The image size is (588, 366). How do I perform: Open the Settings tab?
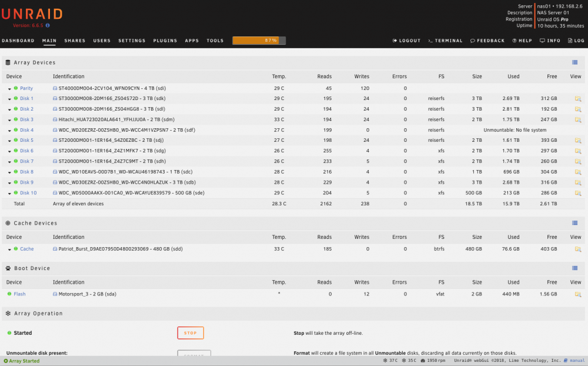click(132, 41)
